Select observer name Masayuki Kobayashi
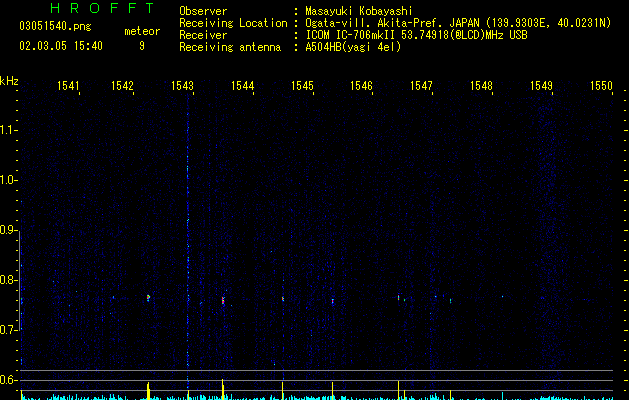The height and width of the screenshot is (400, 629). (x=359, y=11)
